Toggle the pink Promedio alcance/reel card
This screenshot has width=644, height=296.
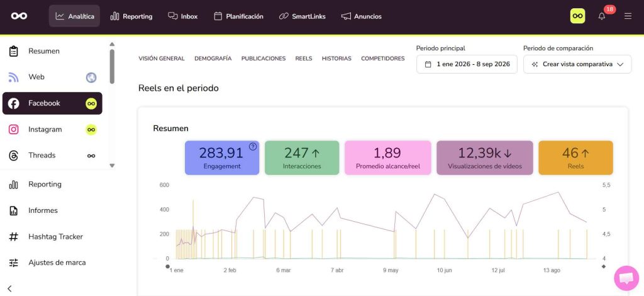coord(387,158)
